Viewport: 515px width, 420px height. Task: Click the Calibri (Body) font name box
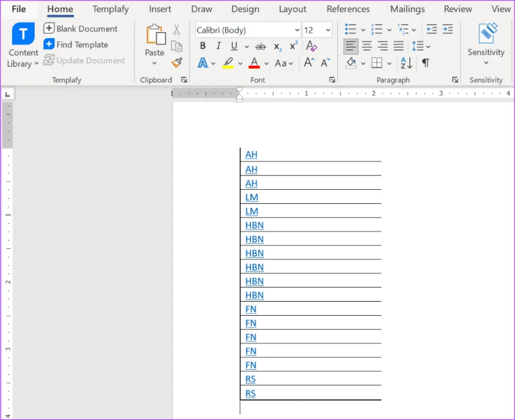245,30
